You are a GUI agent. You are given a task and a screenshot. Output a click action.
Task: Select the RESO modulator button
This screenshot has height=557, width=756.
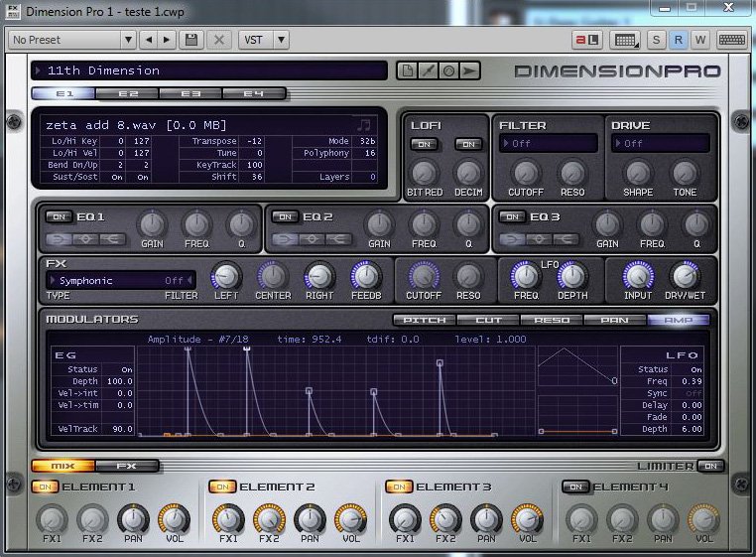(x=552, y=320)
